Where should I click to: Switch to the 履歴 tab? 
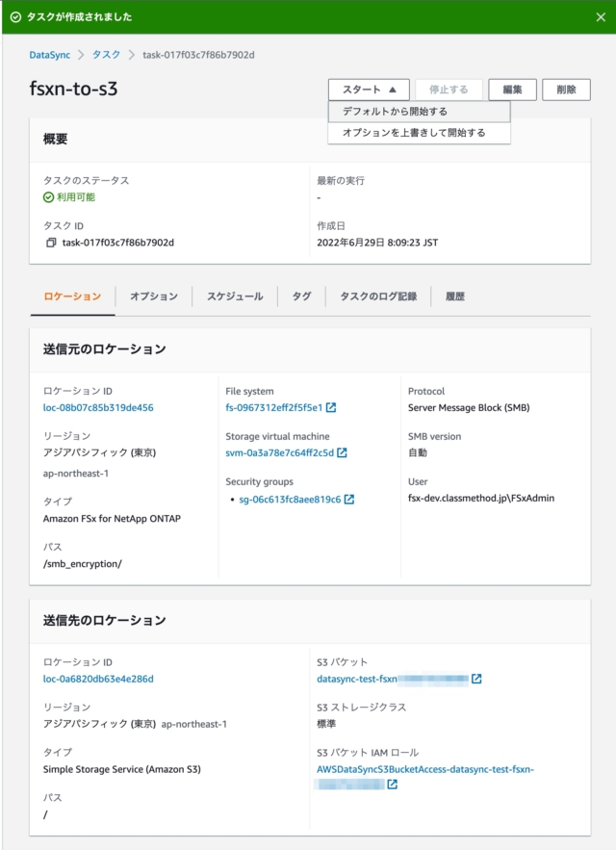[x=453, y=297]
